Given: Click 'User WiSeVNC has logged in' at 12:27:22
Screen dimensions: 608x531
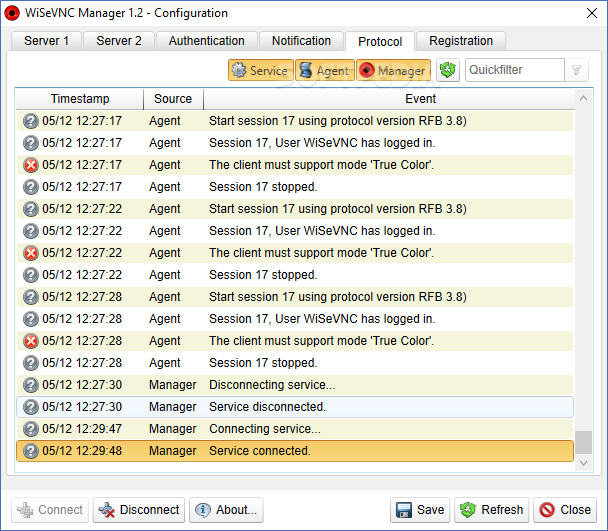Looking at the screenshot, I should (322, 231).
